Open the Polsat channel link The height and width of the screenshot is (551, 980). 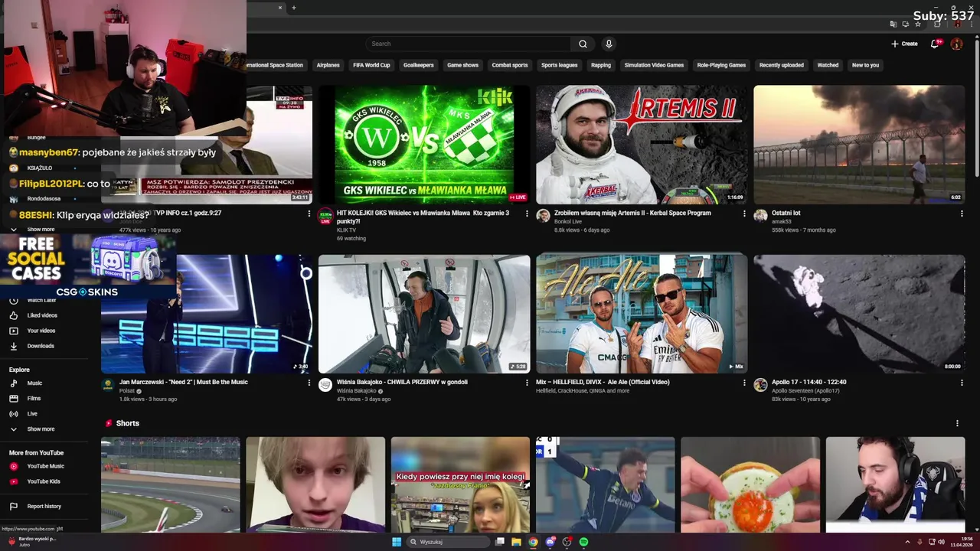127,390
